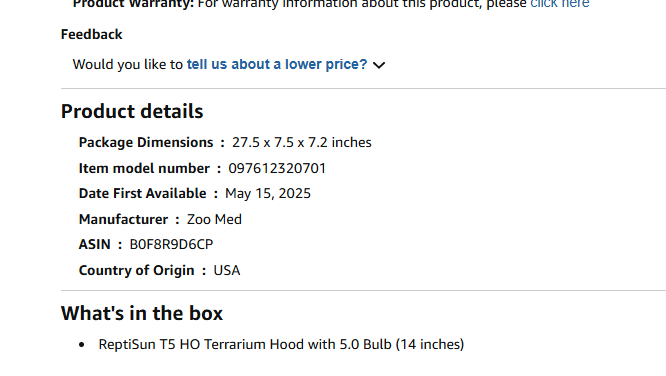Image resolution: width=666 pixels, height=376 pixels.
Task: Select the ASIN label
Action: click(94, 244)
